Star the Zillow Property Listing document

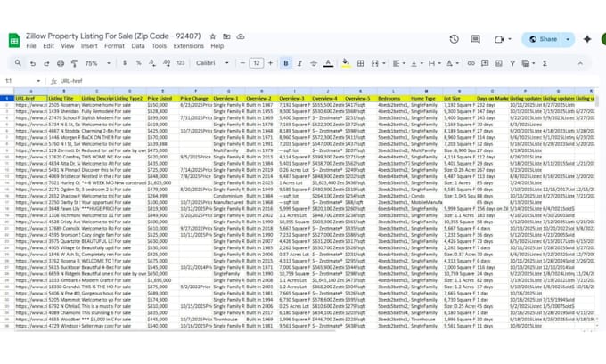tap(213, 36)
